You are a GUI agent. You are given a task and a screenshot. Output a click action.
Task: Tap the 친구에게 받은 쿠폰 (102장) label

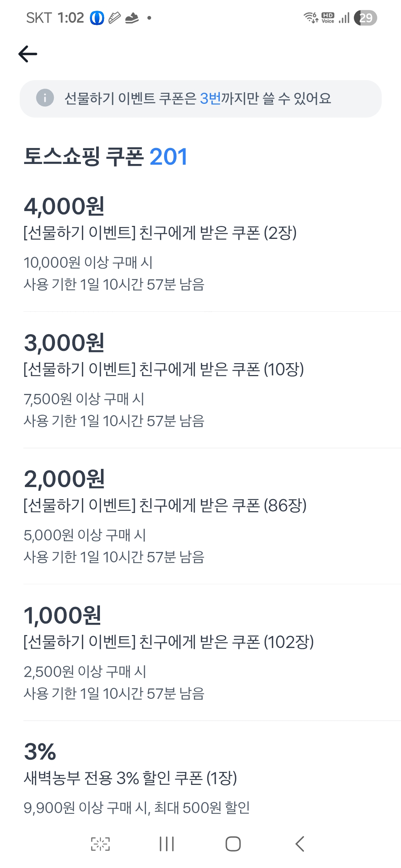coord(169,642)
